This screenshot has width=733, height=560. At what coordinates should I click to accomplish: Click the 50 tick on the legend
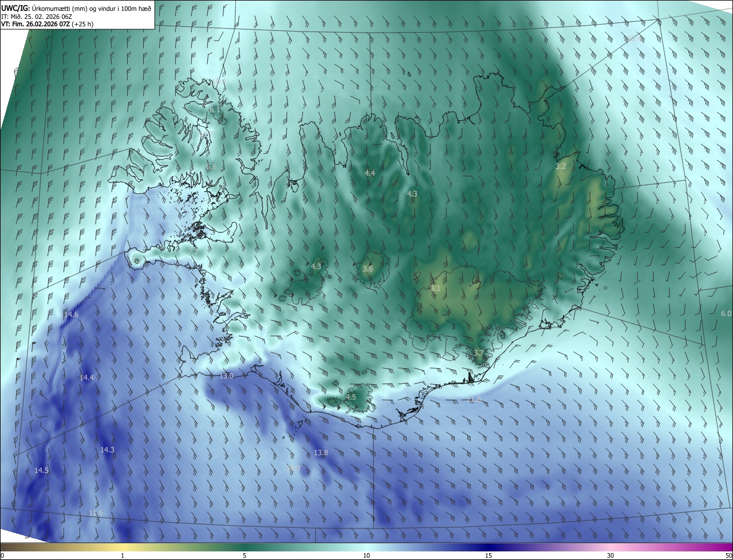728,555
